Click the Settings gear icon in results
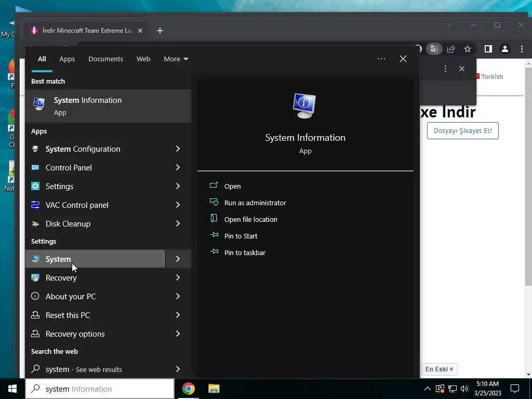The height and width of the screenshot is (399, 532). (x=35, y=187)
